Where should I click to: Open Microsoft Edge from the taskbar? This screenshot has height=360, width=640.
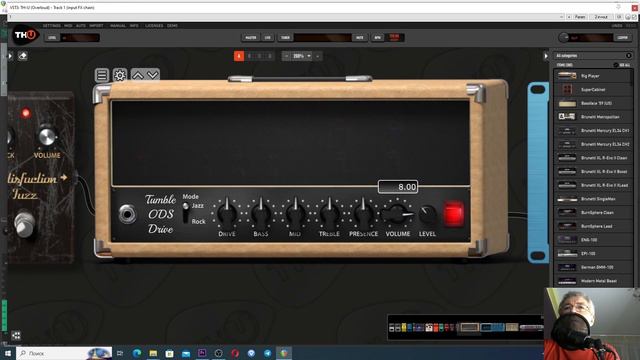137,353
